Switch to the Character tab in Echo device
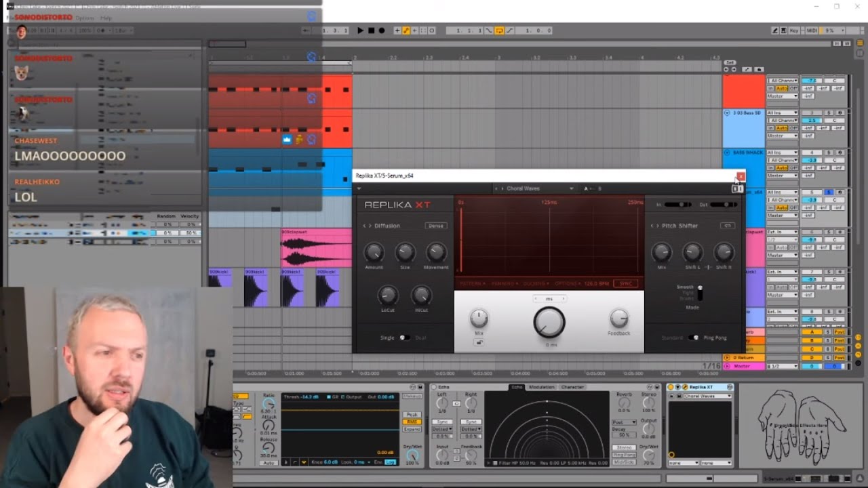This screenshot has height=488, width=868. (x=572, y=387)
